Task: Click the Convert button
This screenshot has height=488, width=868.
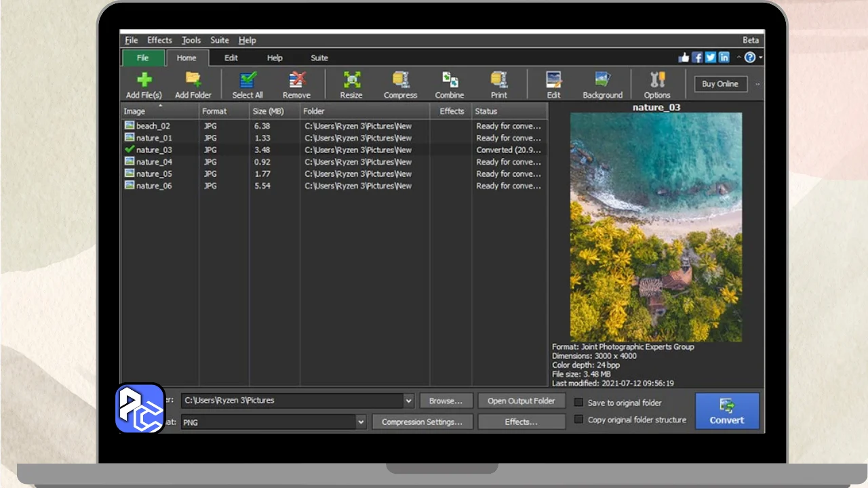Action: pyautogui.click(x=727, y=411)
